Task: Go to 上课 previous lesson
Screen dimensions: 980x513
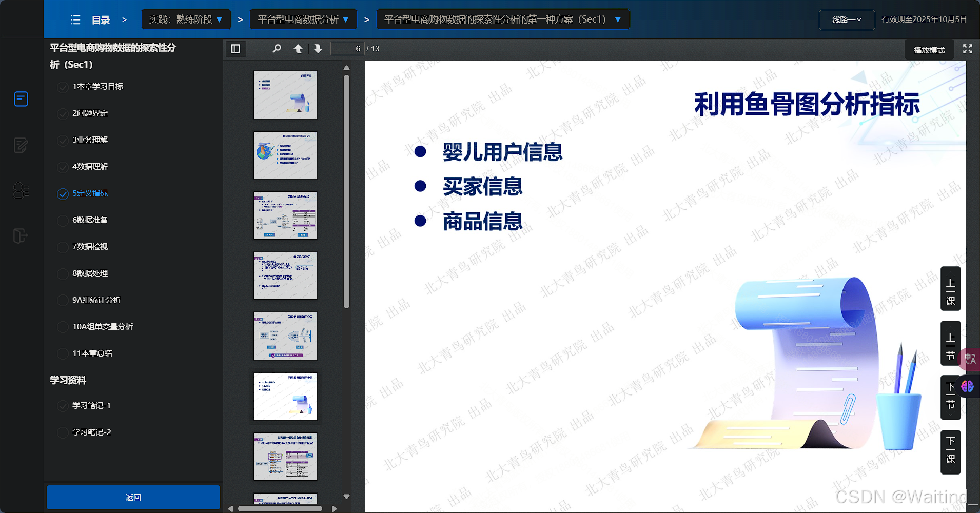Action: click(x=950, y=289)
